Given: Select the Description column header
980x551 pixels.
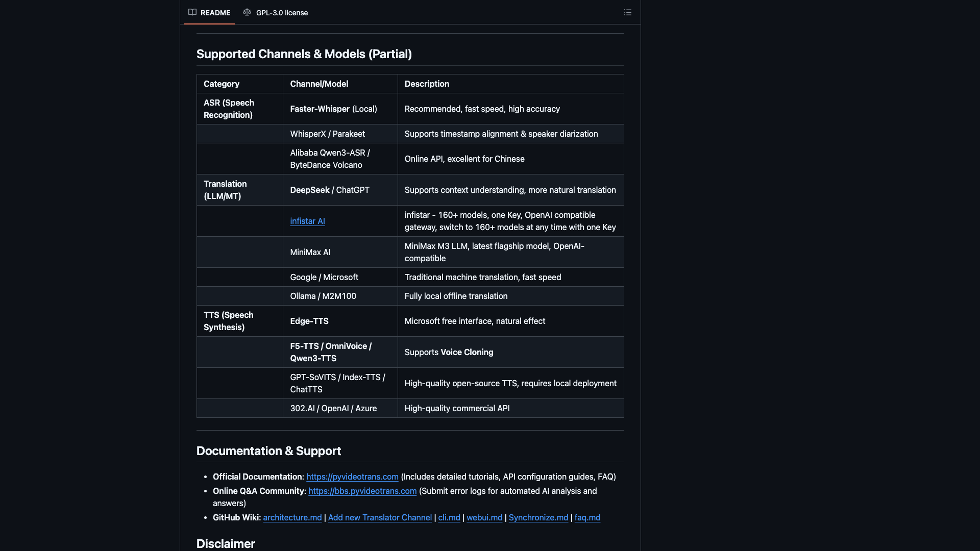Looking at the screenshot, I should coord(511,84).
